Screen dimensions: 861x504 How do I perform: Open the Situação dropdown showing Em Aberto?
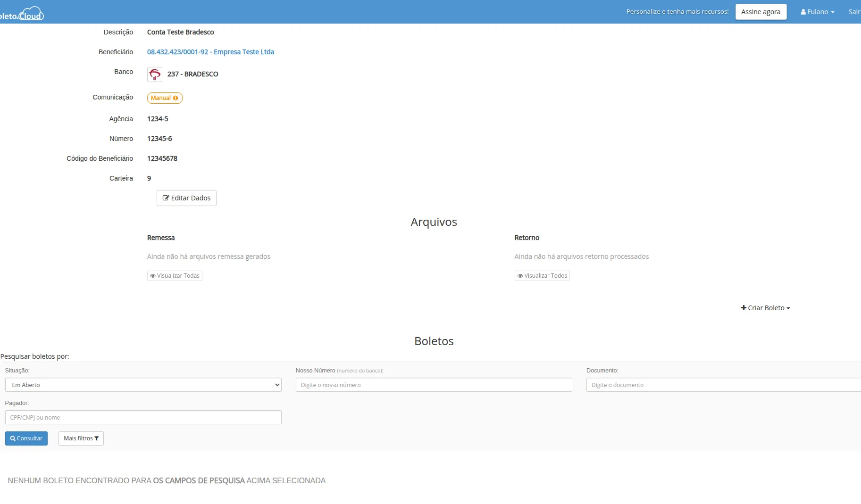(143, 385)
